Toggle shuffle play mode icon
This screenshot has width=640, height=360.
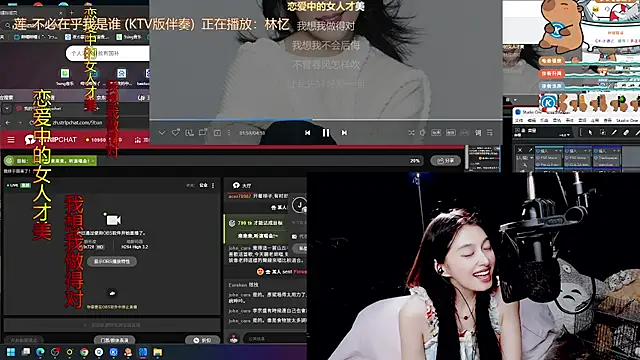click(411, 133)
